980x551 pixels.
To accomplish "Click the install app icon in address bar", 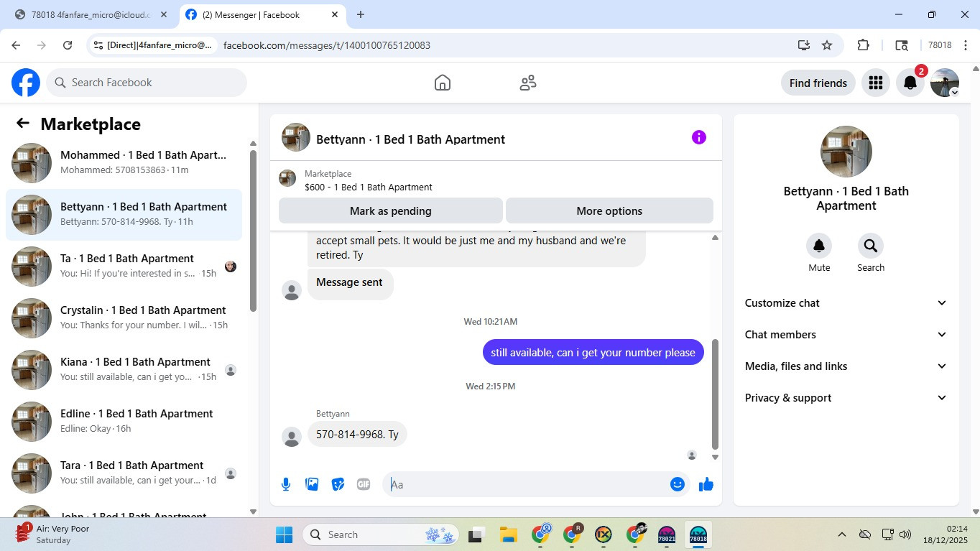I will [x=804, y=45].
